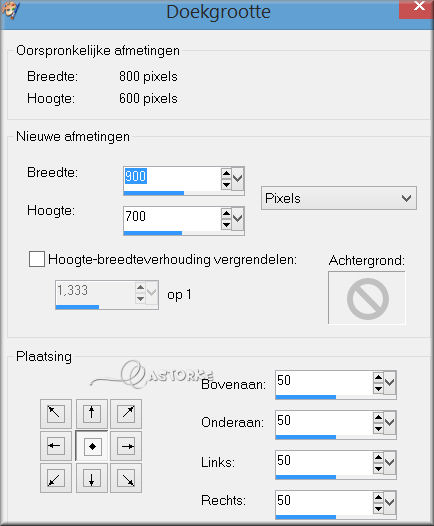This screenshot has height=526, width=434.
Task: Toggle Hoogte-breedteverhouding vergrendelen checkbox
Action: [x=37, y=259]
